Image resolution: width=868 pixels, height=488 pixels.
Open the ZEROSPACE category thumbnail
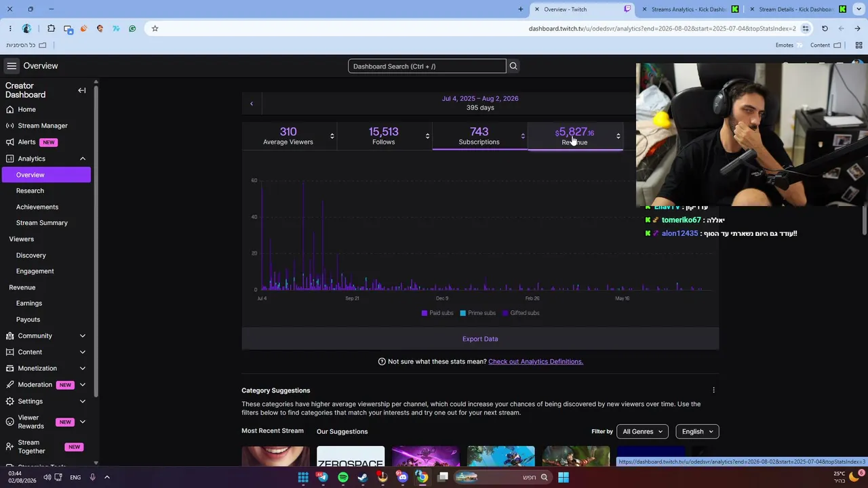click(351, 456)
